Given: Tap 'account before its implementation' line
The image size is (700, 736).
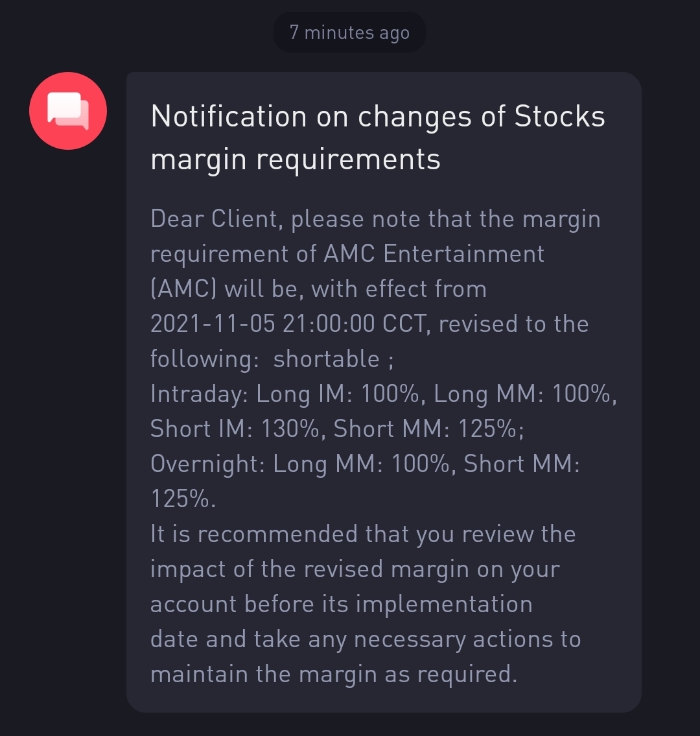Looking at the screenshot, I should coord(341,604).
